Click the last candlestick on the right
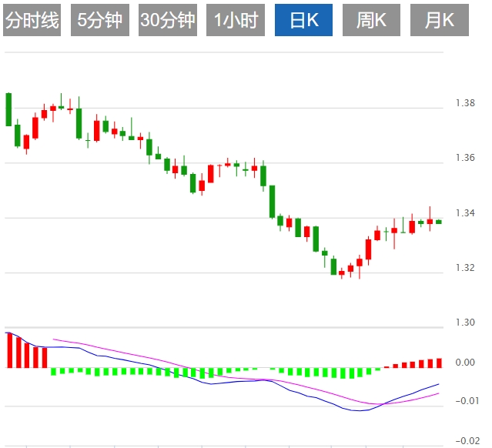 439,222
